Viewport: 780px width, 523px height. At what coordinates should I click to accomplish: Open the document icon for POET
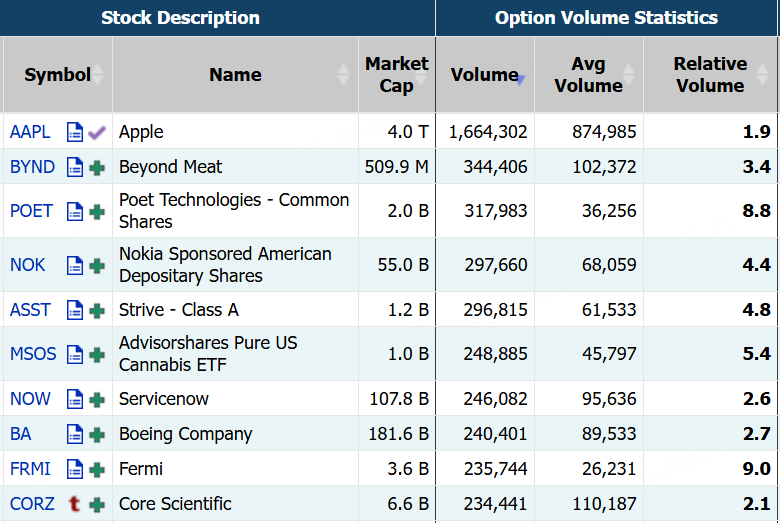click(74, 211)
